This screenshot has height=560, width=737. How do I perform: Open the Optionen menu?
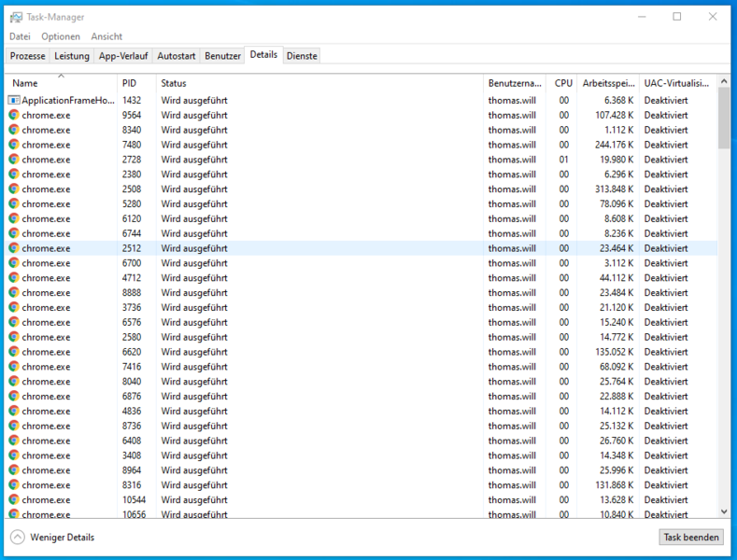61,36
